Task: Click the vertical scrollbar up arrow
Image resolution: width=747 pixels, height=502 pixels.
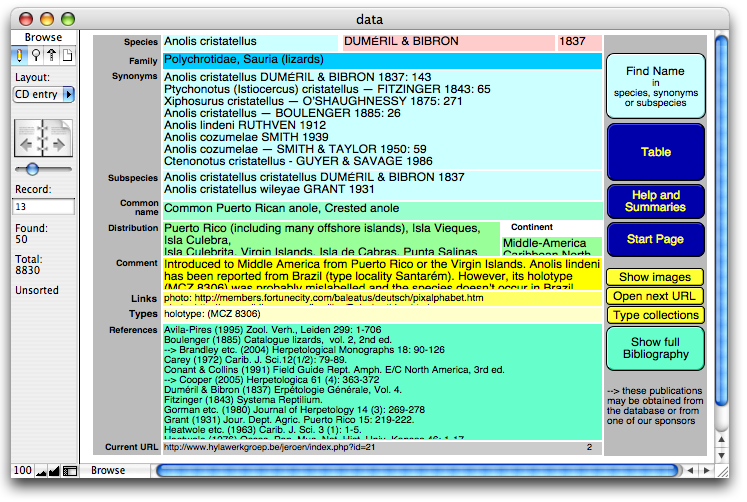Action: click(721, 439)
